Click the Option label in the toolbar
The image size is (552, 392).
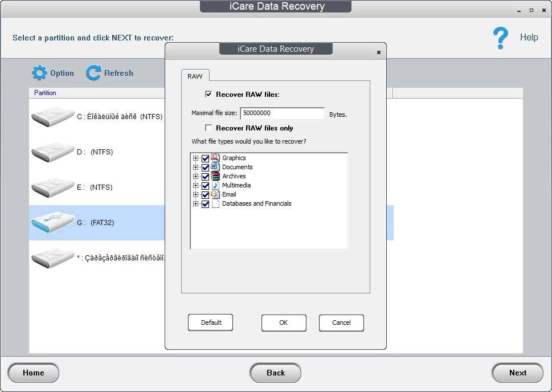[62, 73]
